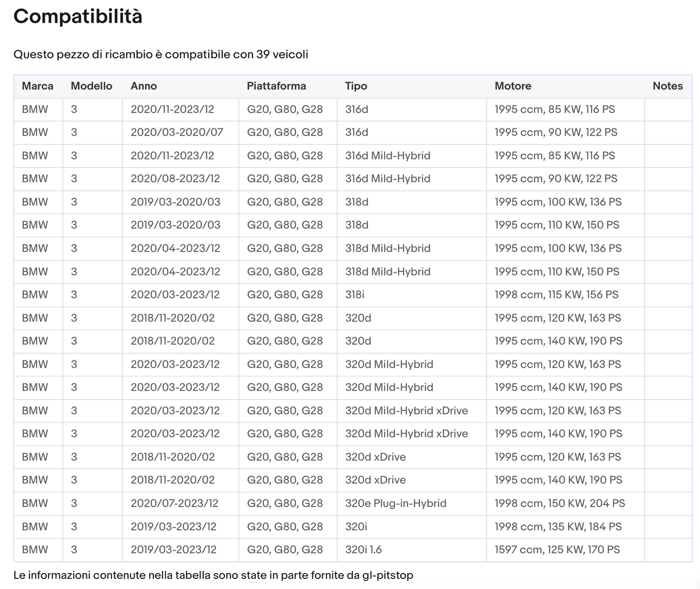The width and height of the screenshot is (700, 589).
Task: Select the 2020/08-2023/12 year cell
Action: (x=180, y=179)
